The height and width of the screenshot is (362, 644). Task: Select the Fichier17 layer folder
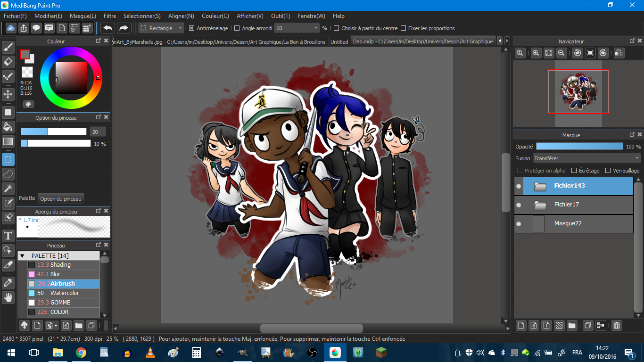(x=574, y=205)
